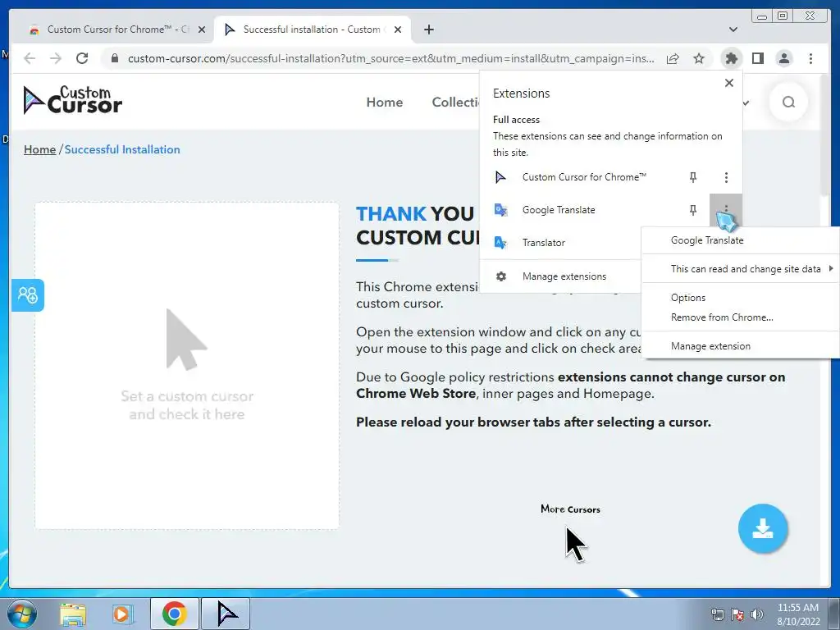Click the Home navigation link

[384, 102]
